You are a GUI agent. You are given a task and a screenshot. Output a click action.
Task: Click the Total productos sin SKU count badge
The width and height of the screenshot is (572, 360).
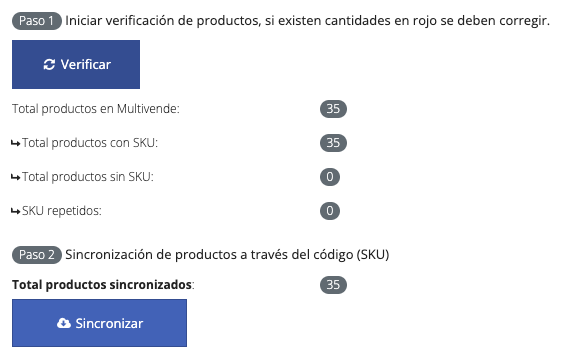point(330,177)
